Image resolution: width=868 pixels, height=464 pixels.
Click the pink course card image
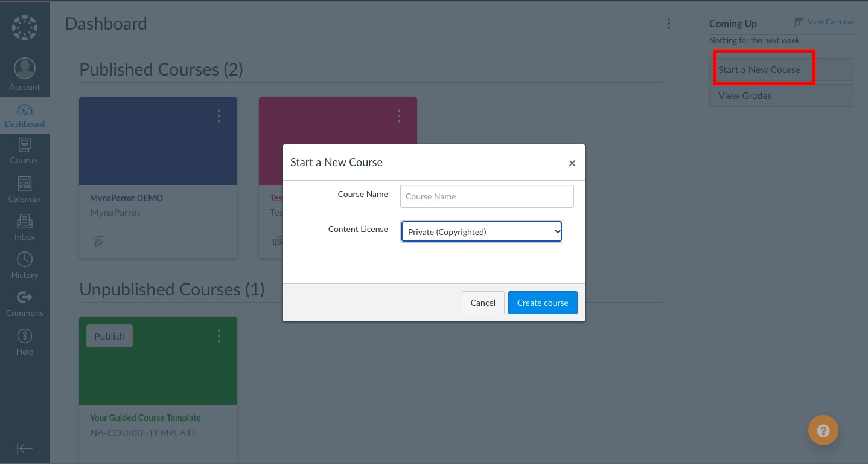coord(338,121)
